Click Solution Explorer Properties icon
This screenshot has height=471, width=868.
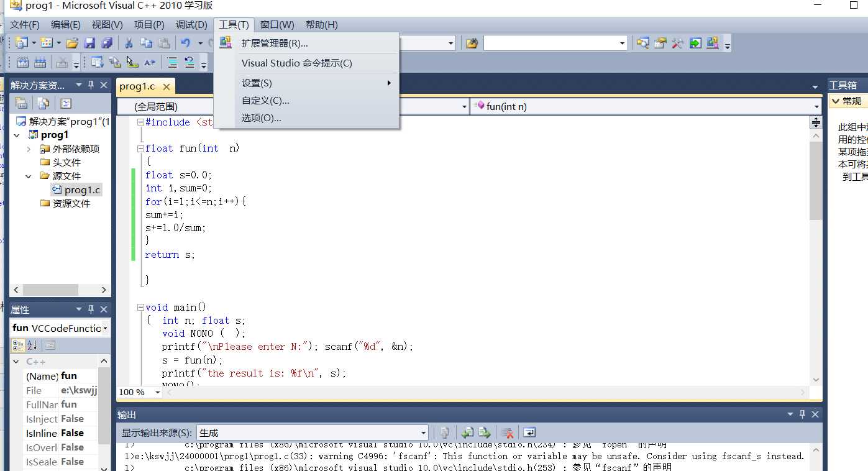point(21,103)
